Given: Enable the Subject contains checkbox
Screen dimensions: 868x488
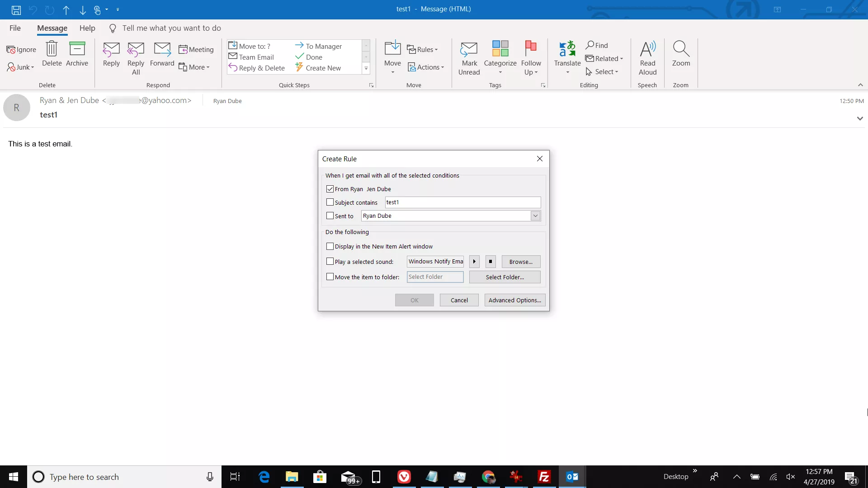Looking at the screenshot, I should (x=330, y=202).
